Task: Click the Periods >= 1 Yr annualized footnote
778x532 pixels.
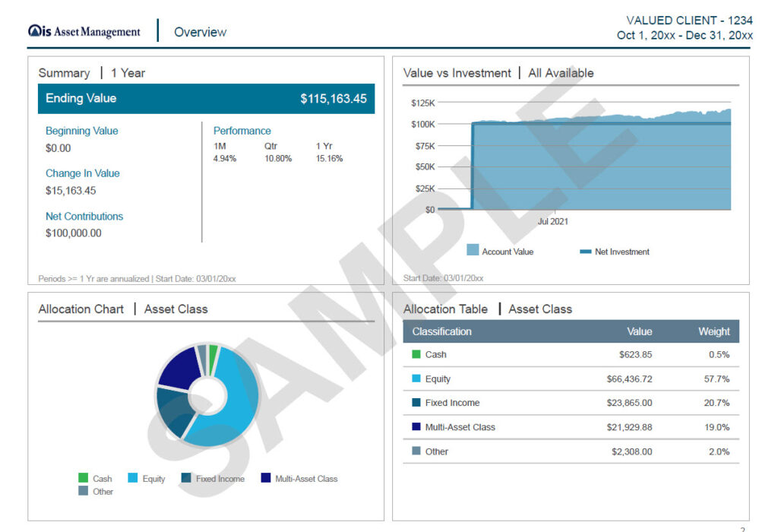Action: 137,278
